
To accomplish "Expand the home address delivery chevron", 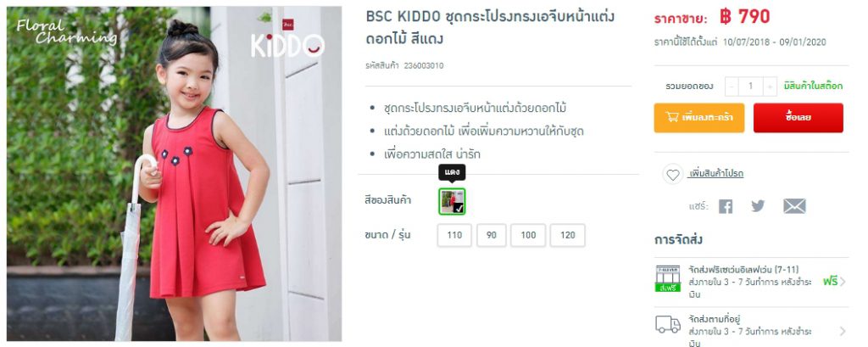I will point(843,331).
